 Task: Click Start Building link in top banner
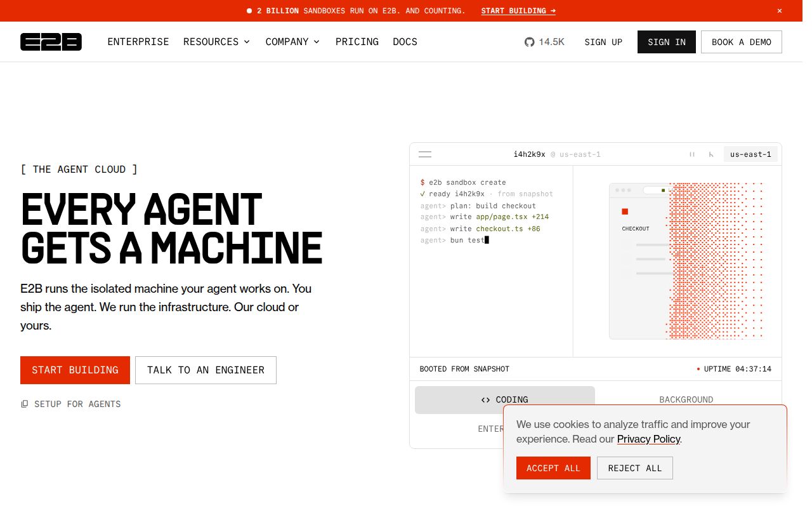[x=518, y=11]
